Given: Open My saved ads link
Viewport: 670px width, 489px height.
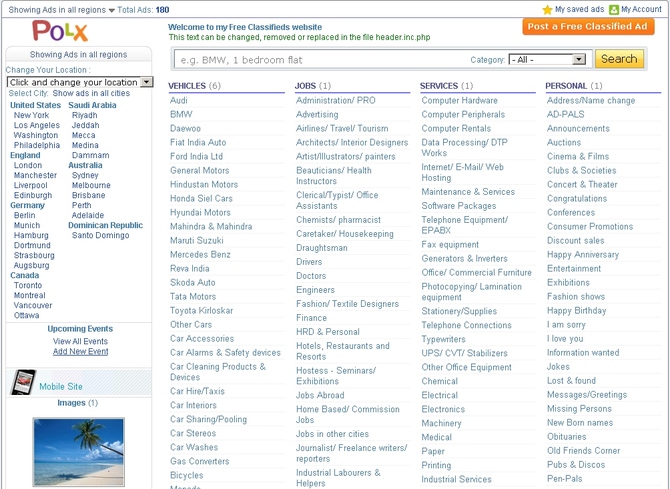Looking at the screenshot, I should (x=579, y=9).
